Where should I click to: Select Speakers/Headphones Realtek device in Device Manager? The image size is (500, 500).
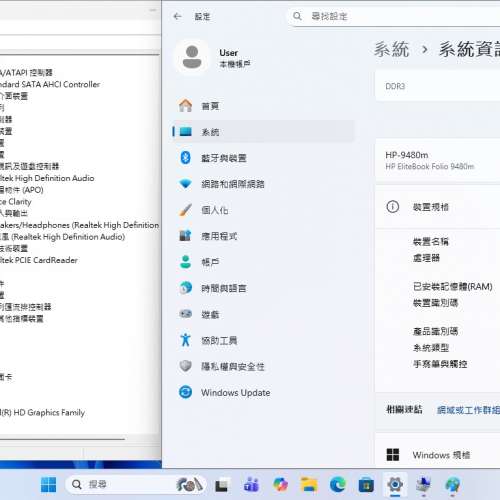(79, 225)
